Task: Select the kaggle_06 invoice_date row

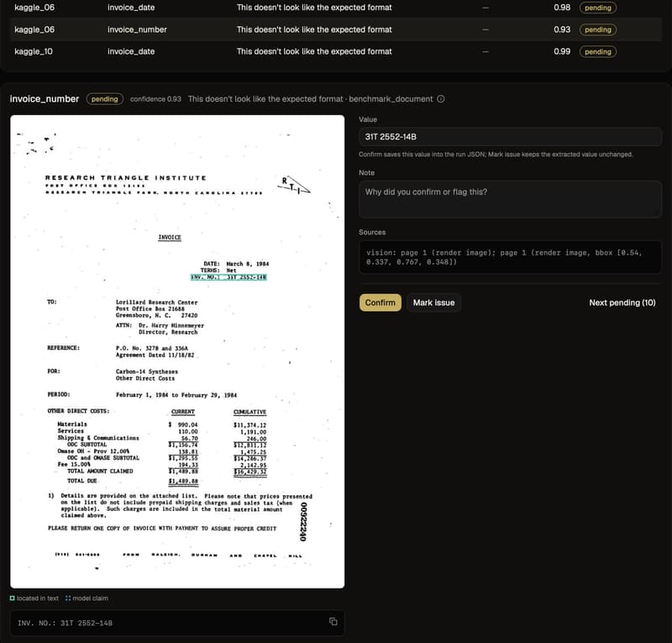Action: [x=336, y=8]
